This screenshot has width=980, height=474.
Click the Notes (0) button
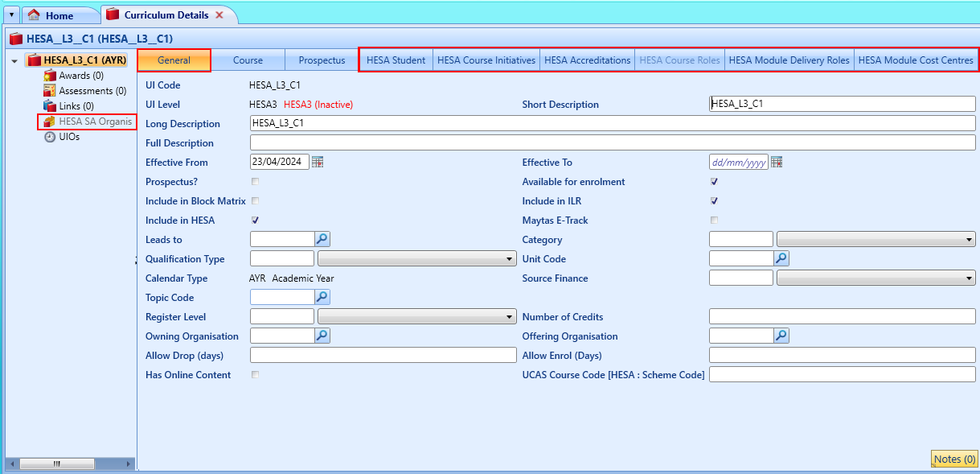954,459
